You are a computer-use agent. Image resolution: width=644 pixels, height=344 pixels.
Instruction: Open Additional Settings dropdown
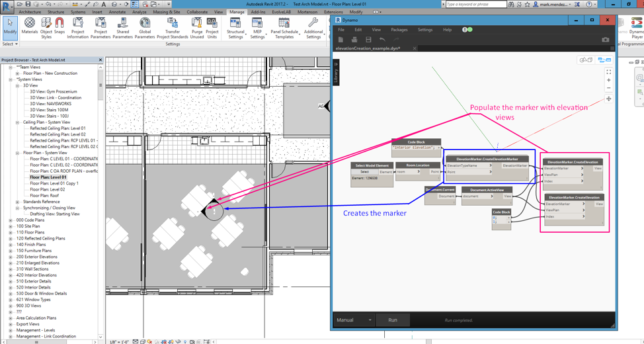(313, 28)
